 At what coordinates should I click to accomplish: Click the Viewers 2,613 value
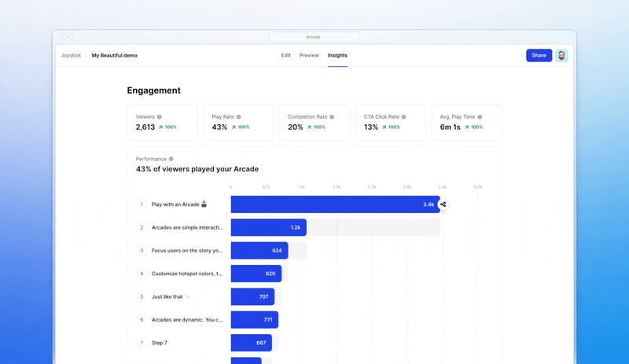tap(145, 127)
